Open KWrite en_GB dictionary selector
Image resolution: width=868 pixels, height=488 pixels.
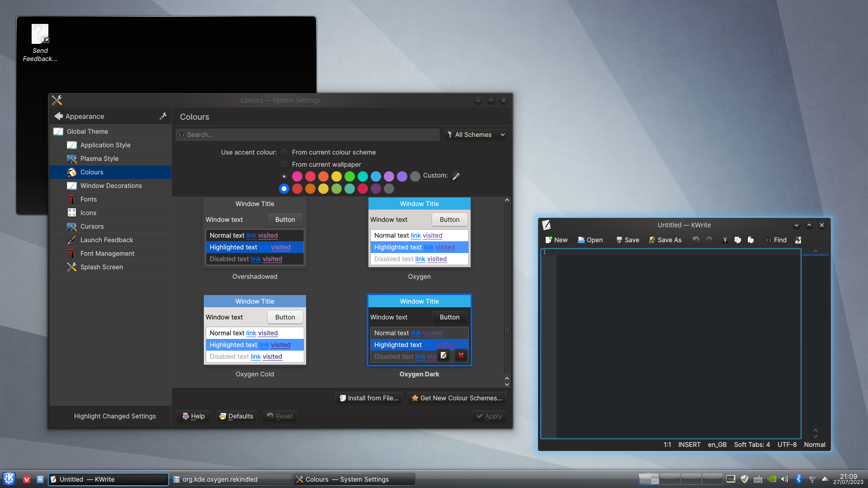tap(717, 445)
